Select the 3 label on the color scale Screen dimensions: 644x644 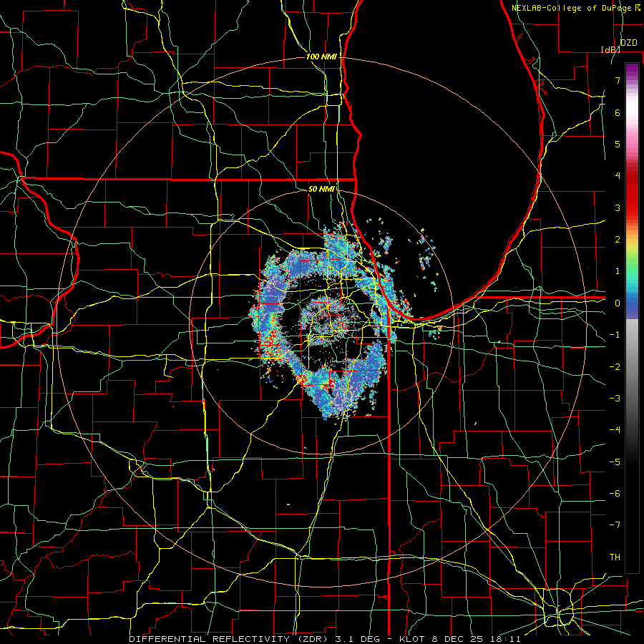tap(618, 208)
